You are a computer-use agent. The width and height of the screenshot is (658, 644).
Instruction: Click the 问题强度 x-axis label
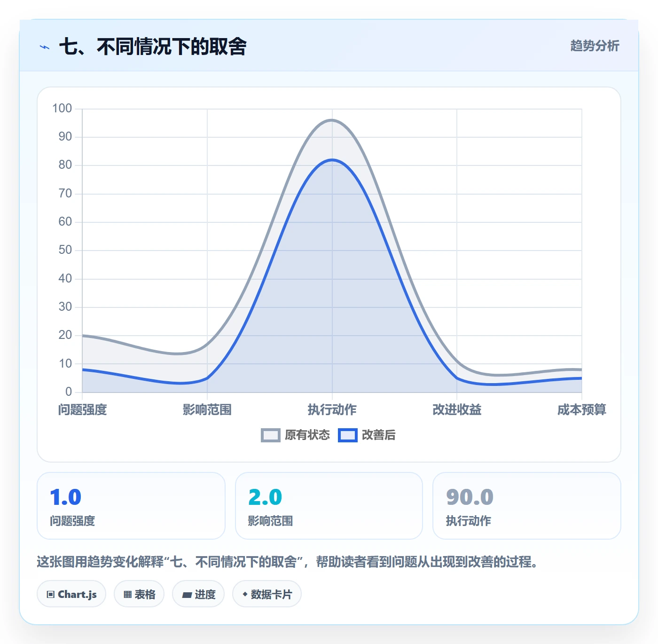83,410
